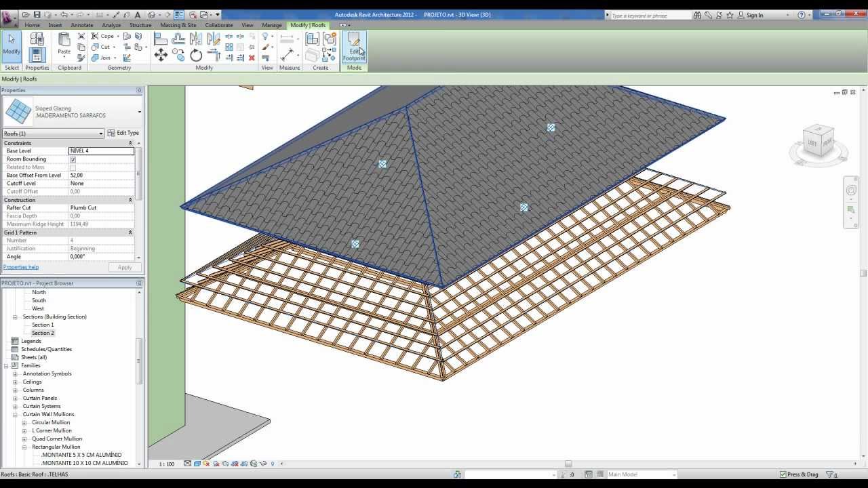Click the Text 'A' icon in quick toolbar
Screen dimensions: 868x488
coord(138,15)
